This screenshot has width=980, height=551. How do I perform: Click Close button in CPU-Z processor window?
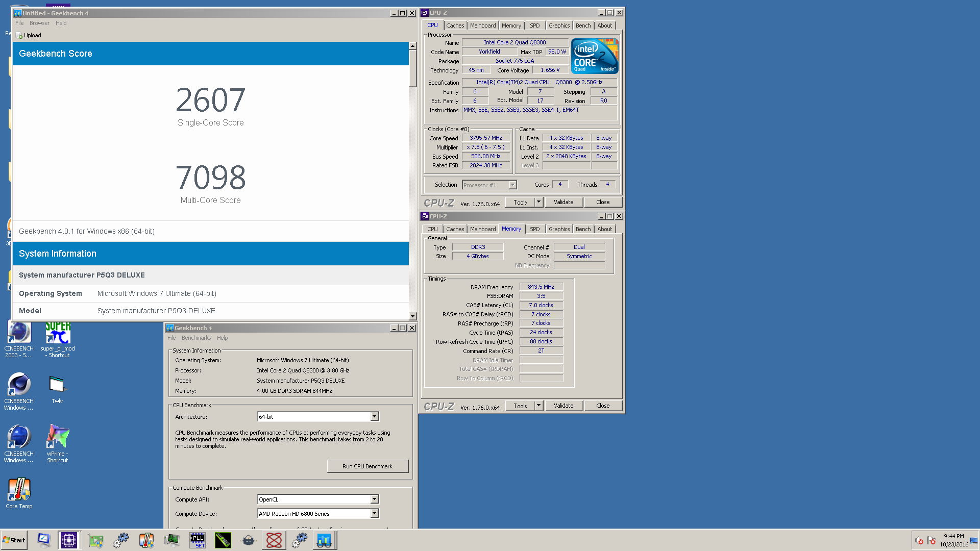pos(603,202)
